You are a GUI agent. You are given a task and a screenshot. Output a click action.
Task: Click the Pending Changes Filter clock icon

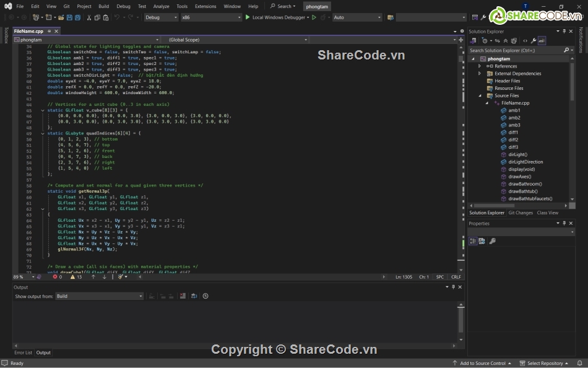click(x=485, y=40)
